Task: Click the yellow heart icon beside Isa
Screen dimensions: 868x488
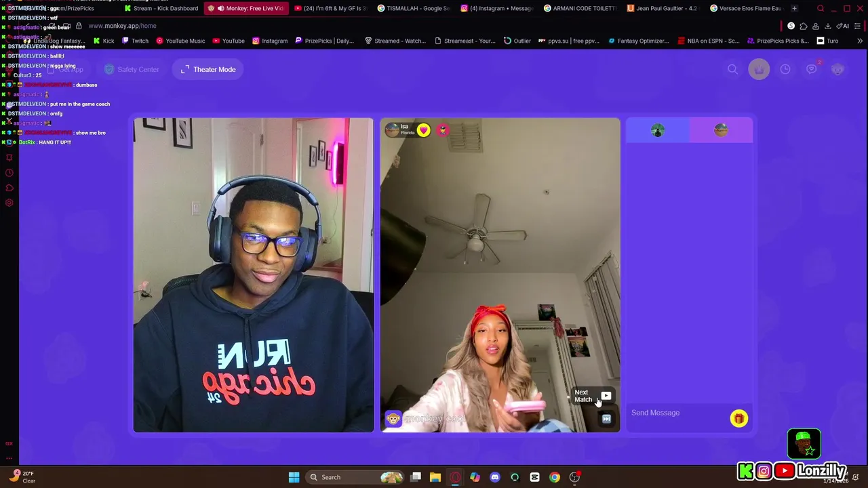Action: pos(423,130)
